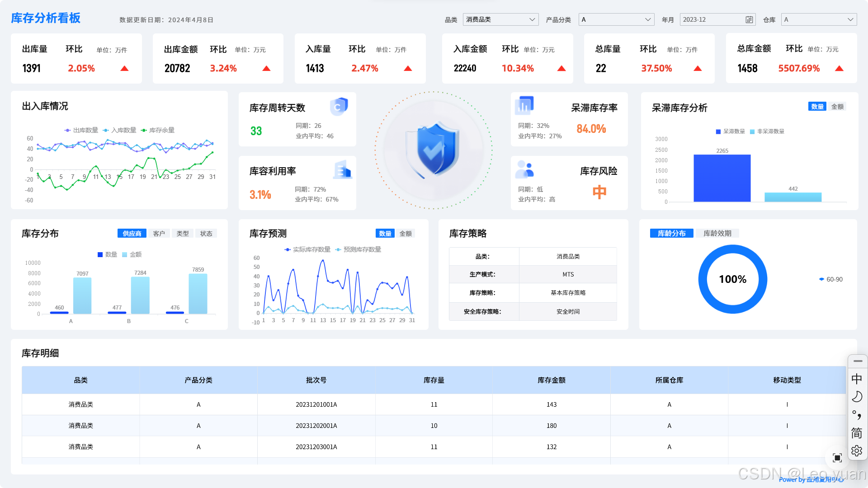Toggle IME Chinese mode 中 icon

point(857,379)
